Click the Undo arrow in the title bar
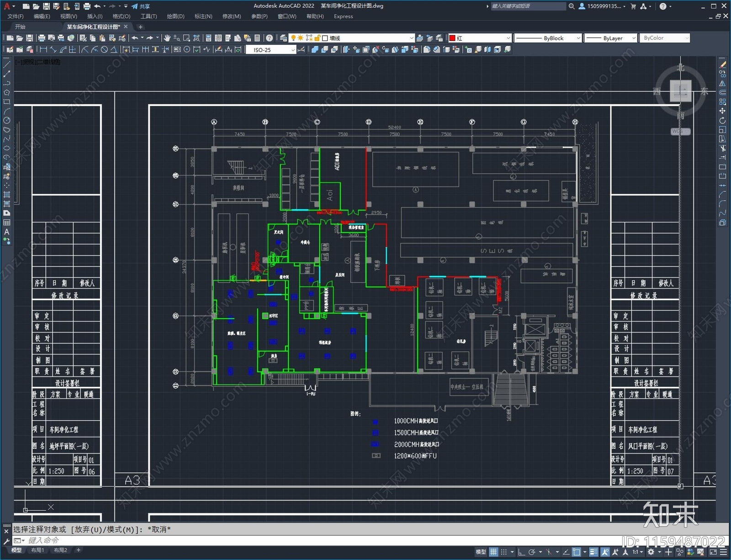731x560 pixels. [x=97, y=6]
